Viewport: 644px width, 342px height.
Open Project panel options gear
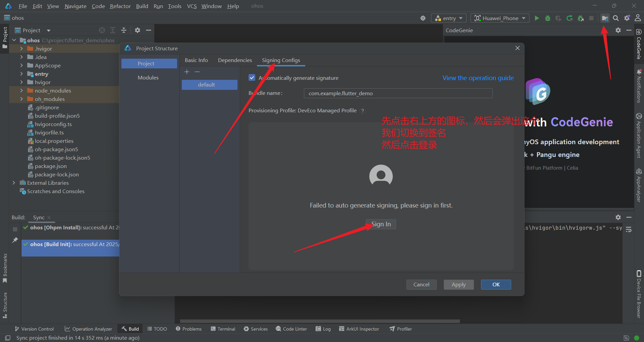pyautogui.click(x=138, y=30)
